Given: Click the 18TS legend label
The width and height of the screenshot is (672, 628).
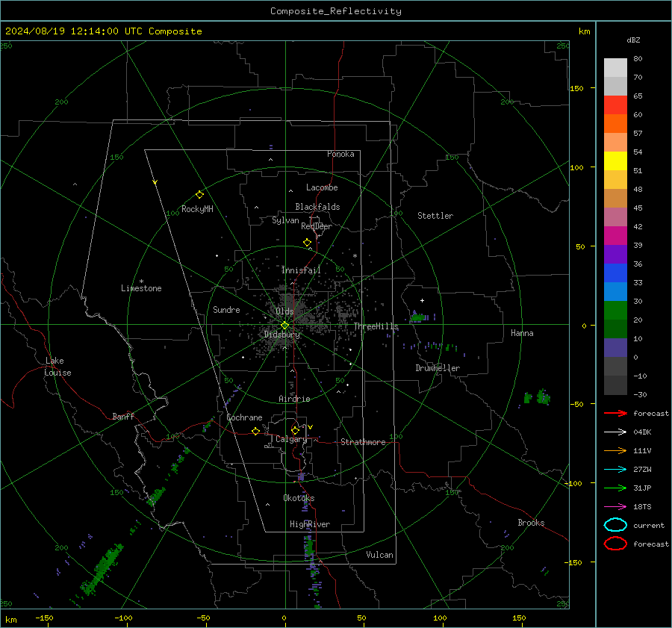Looking at the screenshot, I should [x=642, y=507].
